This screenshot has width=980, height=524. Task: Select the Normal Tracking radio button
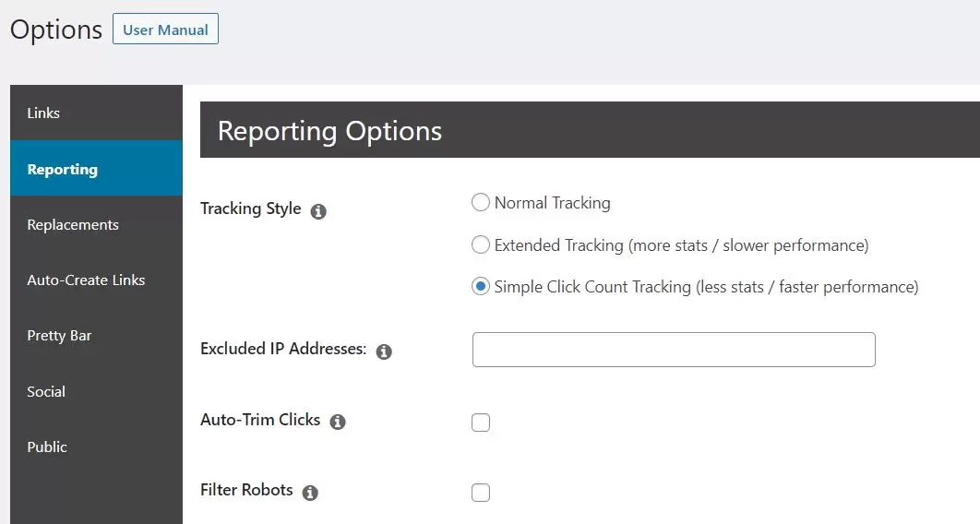coord(480,202)
